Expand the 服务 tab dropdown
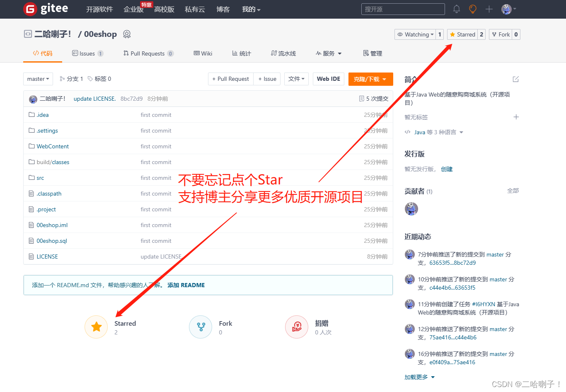The width and height of the screenshot is (566, 392). point(329,53)
